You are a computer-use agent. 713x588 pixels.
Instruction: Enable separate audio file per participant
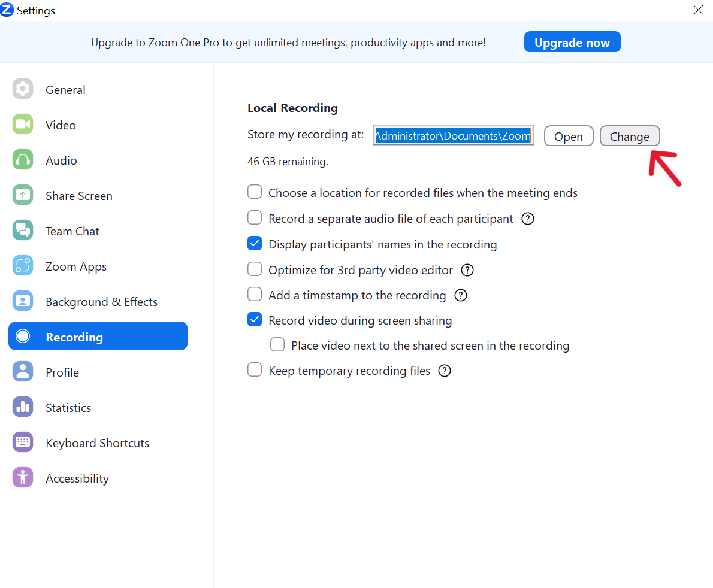click(255, 218)
